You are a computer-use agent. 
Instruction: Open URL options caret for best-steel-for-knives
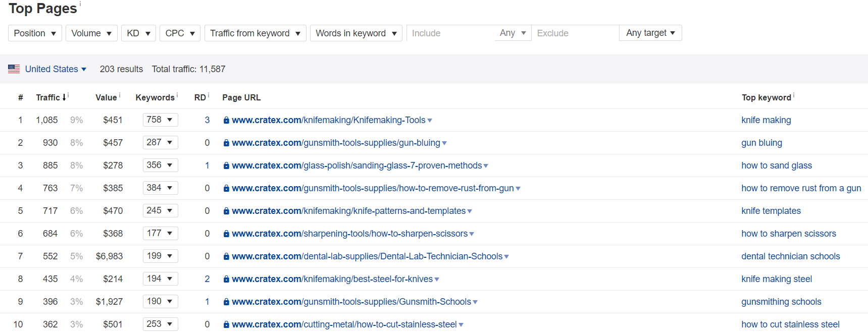tap(437, 280)
